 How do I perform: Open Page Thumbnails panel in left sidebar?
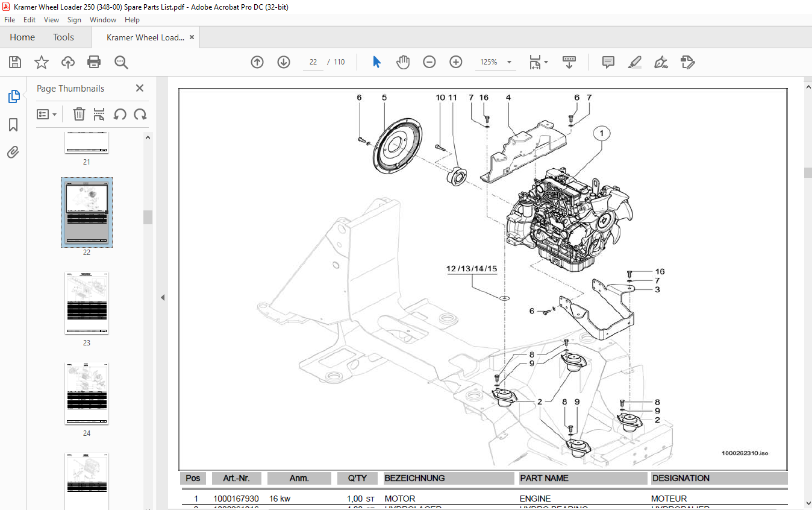(13, 96)
